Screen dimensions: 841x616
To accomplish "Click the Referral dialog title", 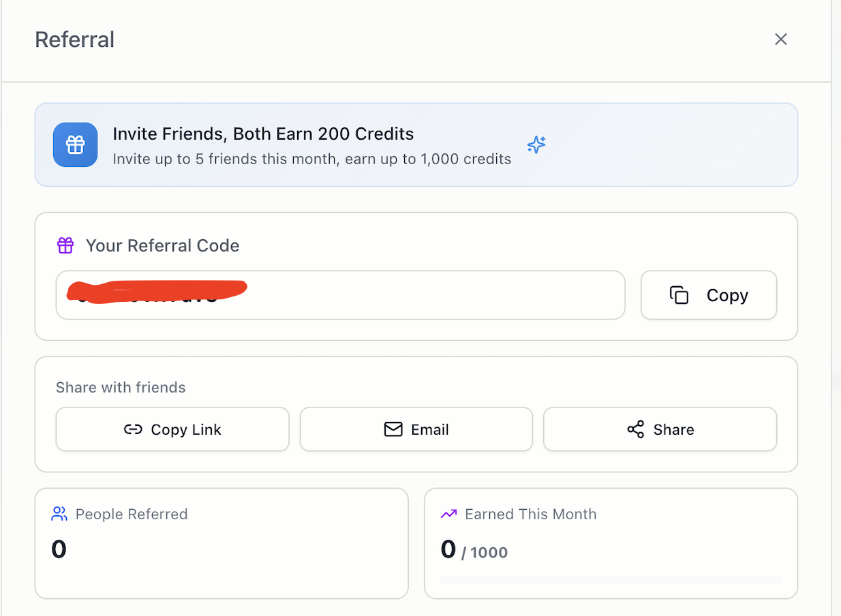I will (x=74, y=40).
